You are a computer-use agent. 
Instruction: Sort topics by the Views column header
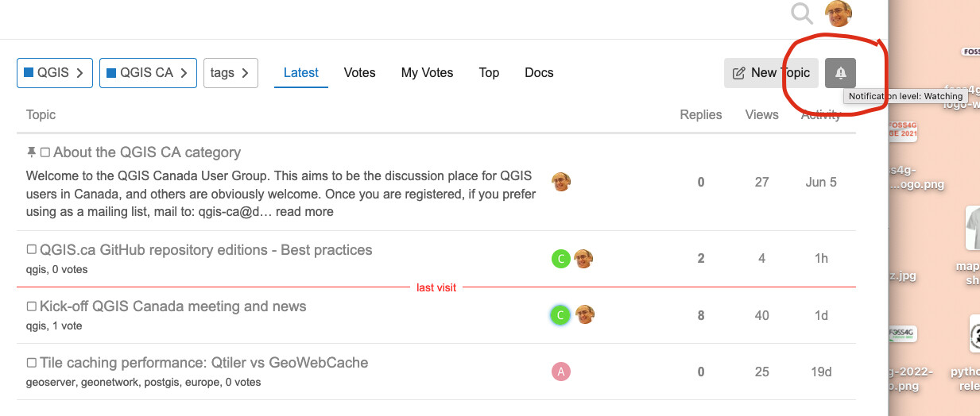pos(761,114)
